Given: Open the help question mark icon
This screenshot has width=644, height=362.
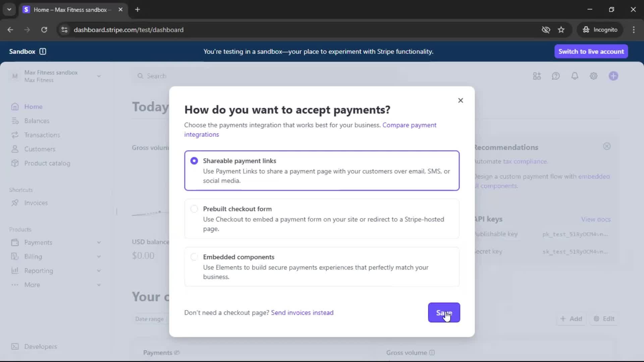Looking at the screenshot, I should tap(555, 76).
